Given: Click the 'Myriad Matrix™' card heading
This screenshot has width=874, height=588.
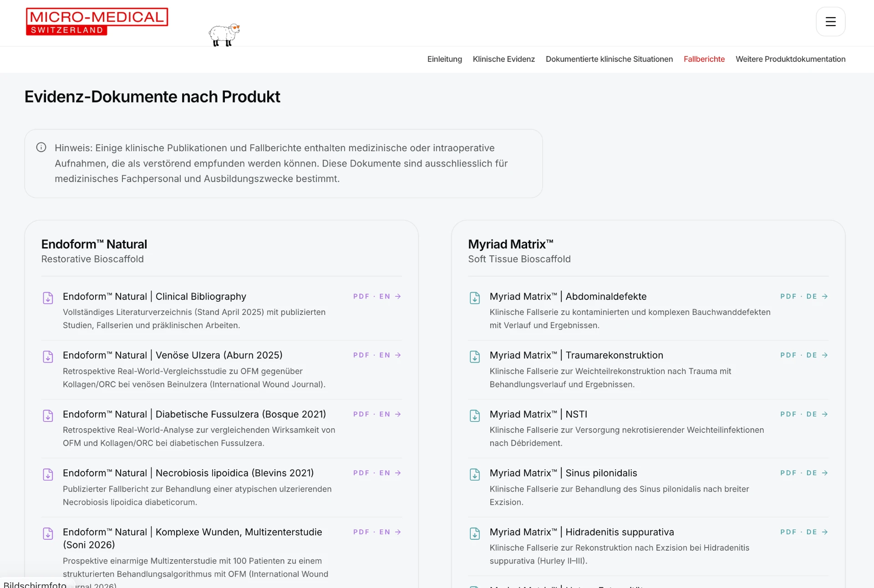Looking at the screenshot, I should (511, 244).
